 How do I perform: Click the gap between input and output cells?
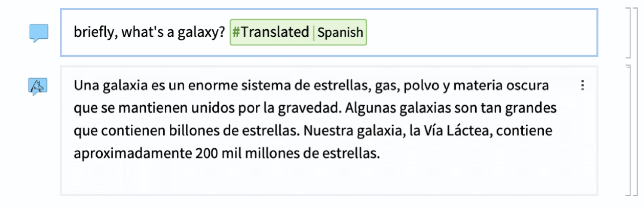(328, 61)
